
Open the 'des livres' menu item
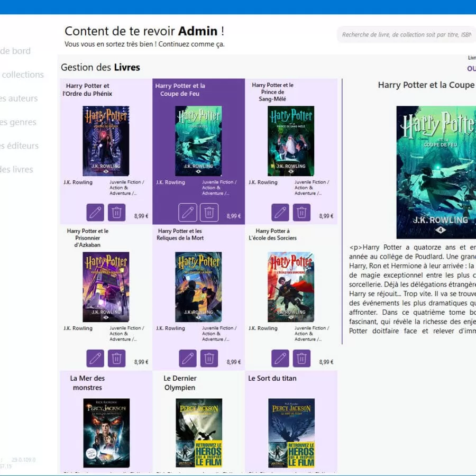coord(16,169)
